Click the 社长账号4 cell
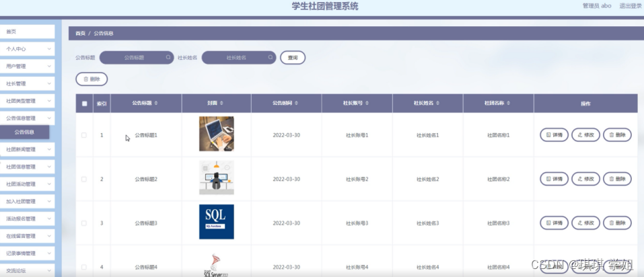The width and height of the screenshot is (644, 277). point(357,267)
